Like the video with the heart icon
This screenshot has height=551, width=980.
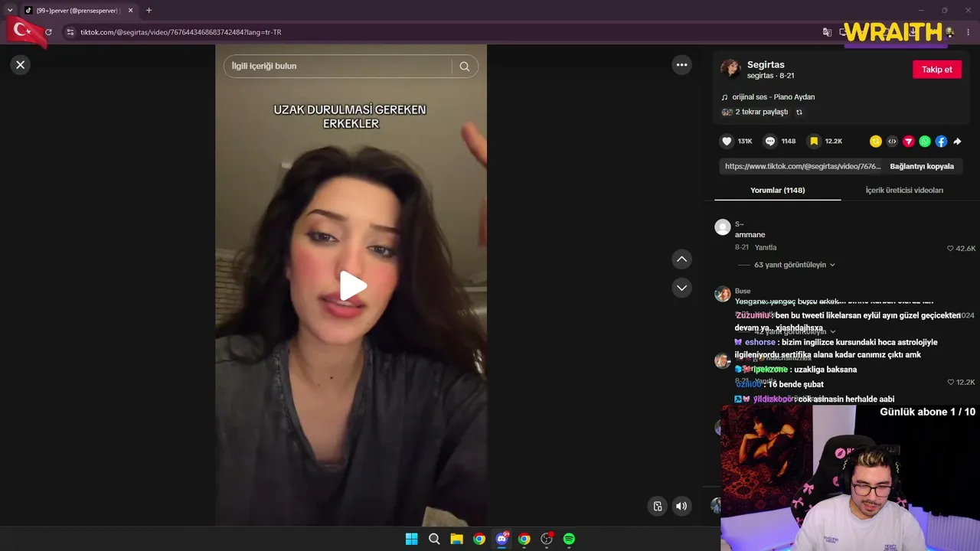point(727,142)
